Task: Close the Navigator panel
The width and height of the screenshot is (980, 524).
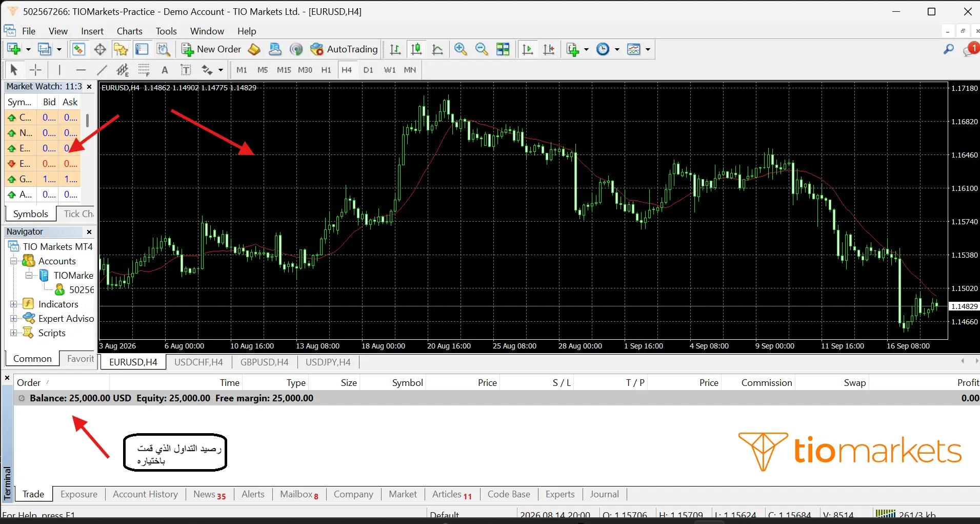Action: point(89,232)
